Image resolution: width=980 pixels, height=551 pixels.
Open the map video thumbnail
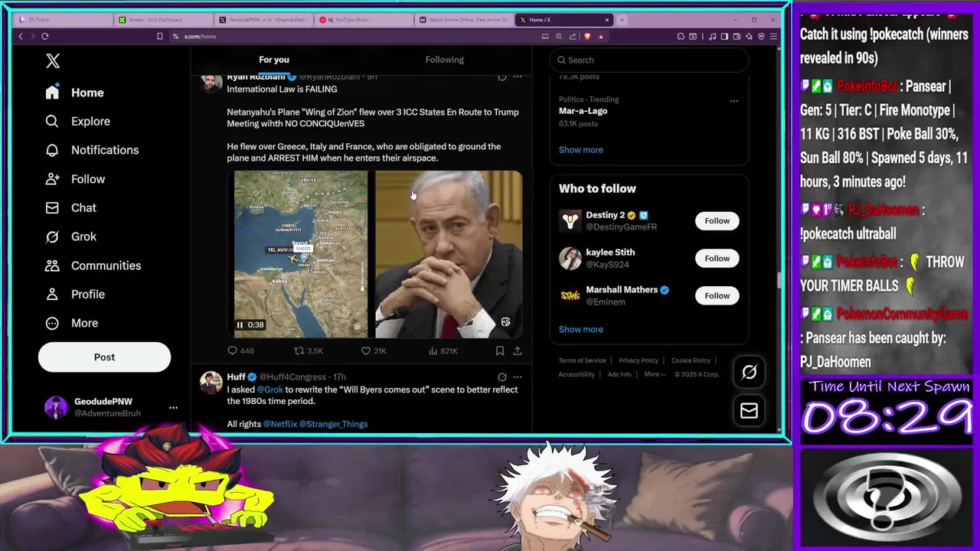pyautogui.click(x=301, y=254)
